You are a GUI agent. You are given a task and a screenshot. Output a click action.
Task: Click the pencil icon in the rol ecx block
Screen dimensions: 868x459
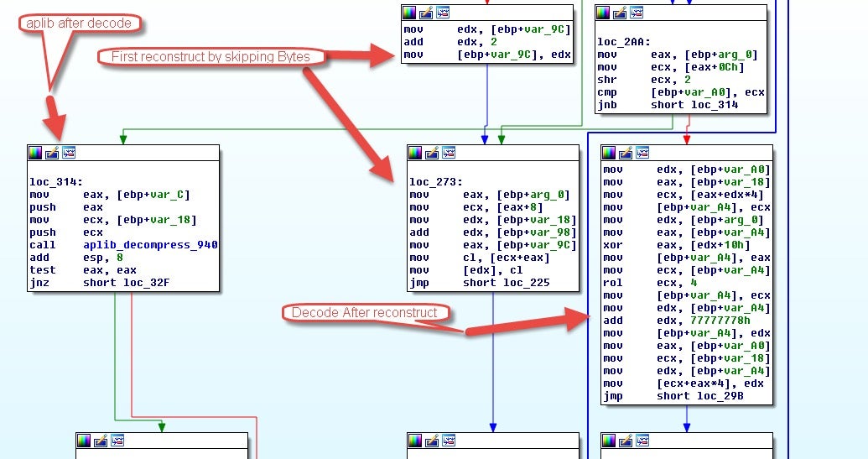pyautogui.click(x=626, y=152)
